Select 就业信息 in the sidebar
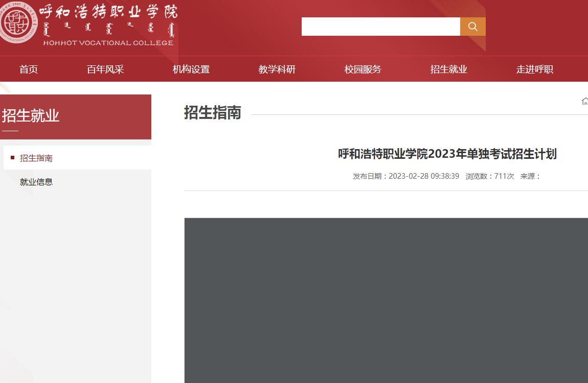Viewport: 588px width, 383px height. coord(36,182)
